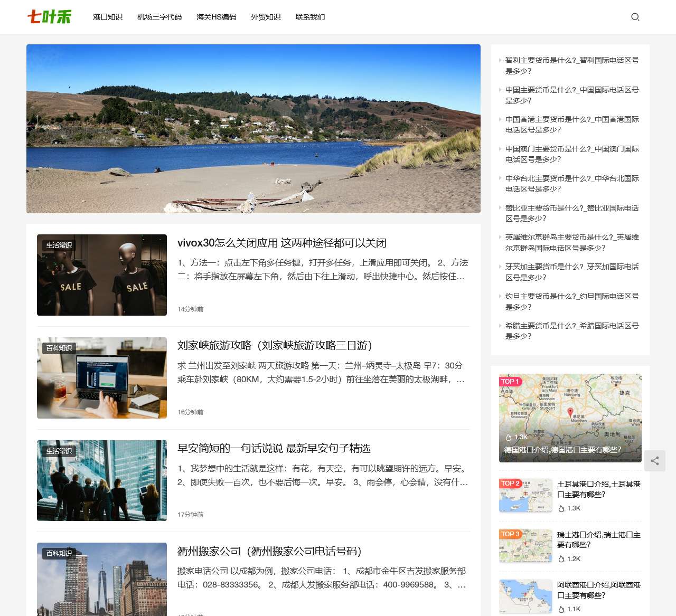Click the 七叶禾 site logo
Image resolution: width=676 pixels, height=616 pixels.
coord(49,17)
